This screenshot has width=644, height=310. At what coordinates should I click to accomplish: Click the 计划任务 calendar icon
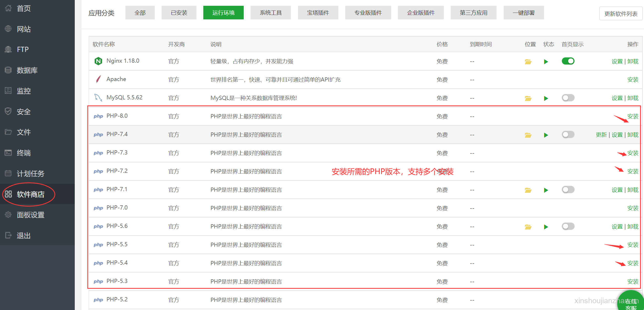[x=8, y=173]
